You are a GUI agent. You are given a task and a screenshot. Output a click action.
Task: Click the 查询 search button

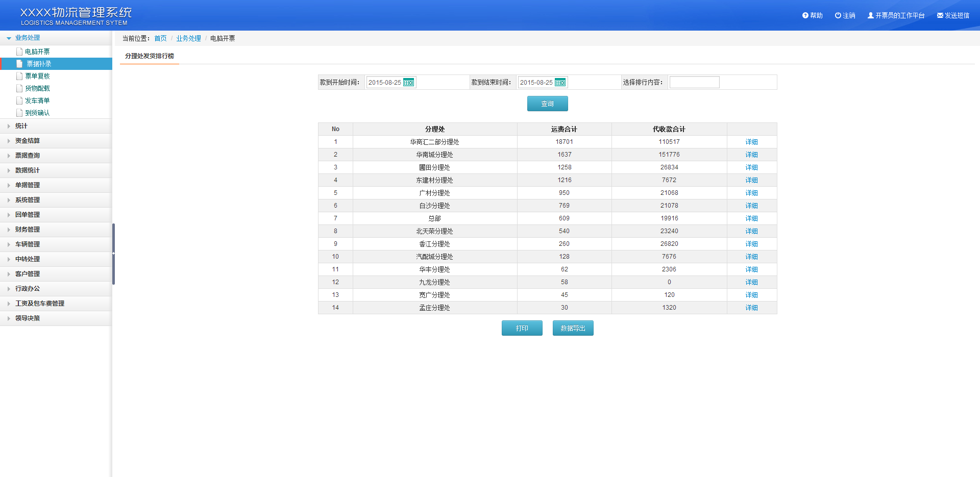coord(547,104)
